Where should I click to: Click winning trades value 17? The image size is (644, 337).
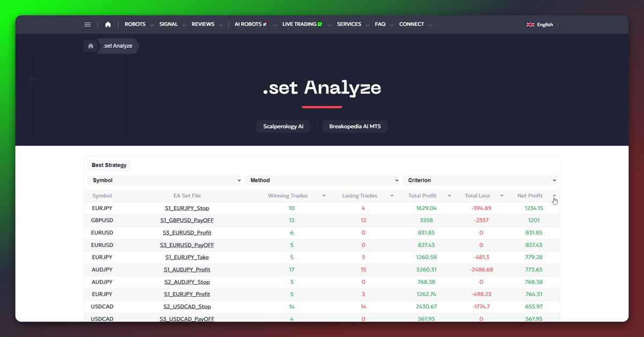click(x=291, y=270)
